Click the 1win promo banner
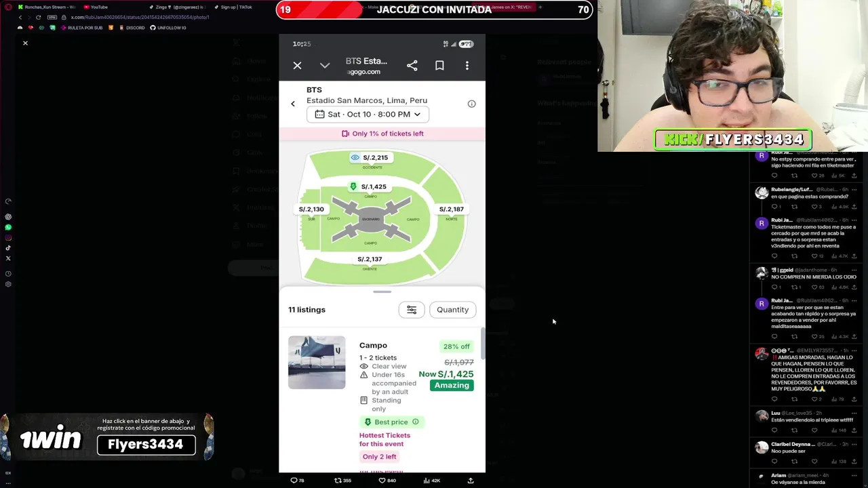868x488 pixels. [x=107, y=437]
